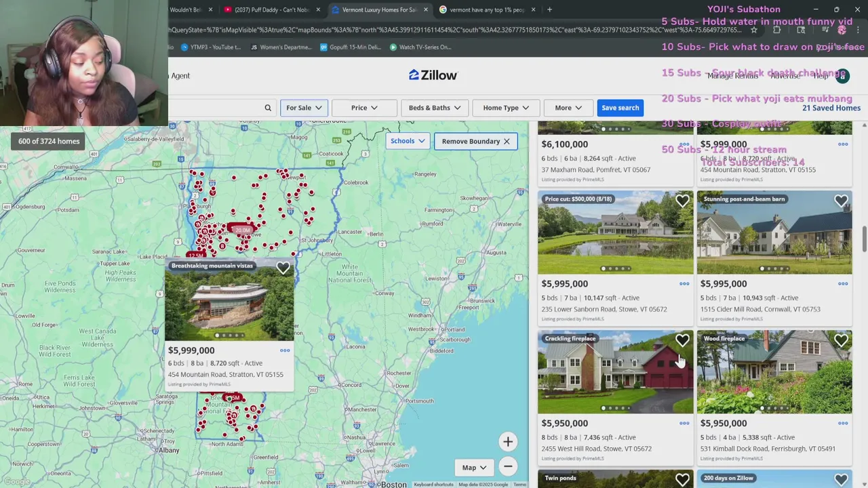Screen dimensions: 868x488
Task: Click the map Terms link
Action: point(519,485)
